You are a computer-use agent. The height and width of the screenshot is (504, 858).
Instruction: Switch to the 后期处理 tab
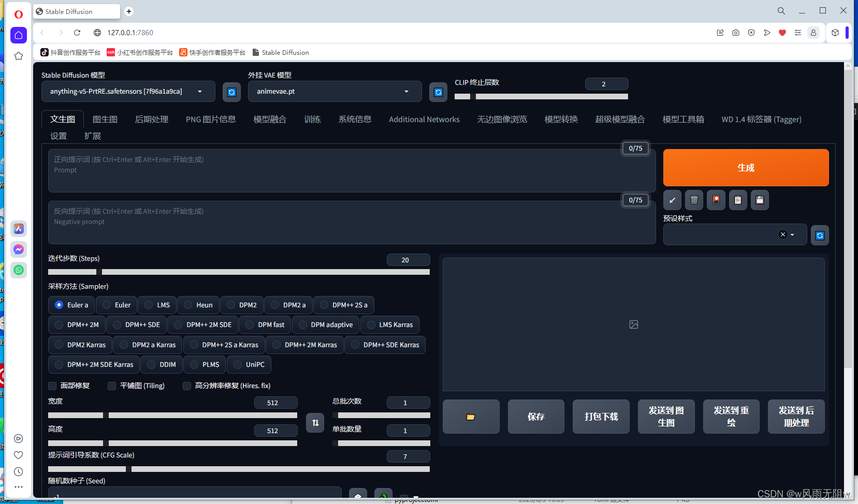coord(152,120)
